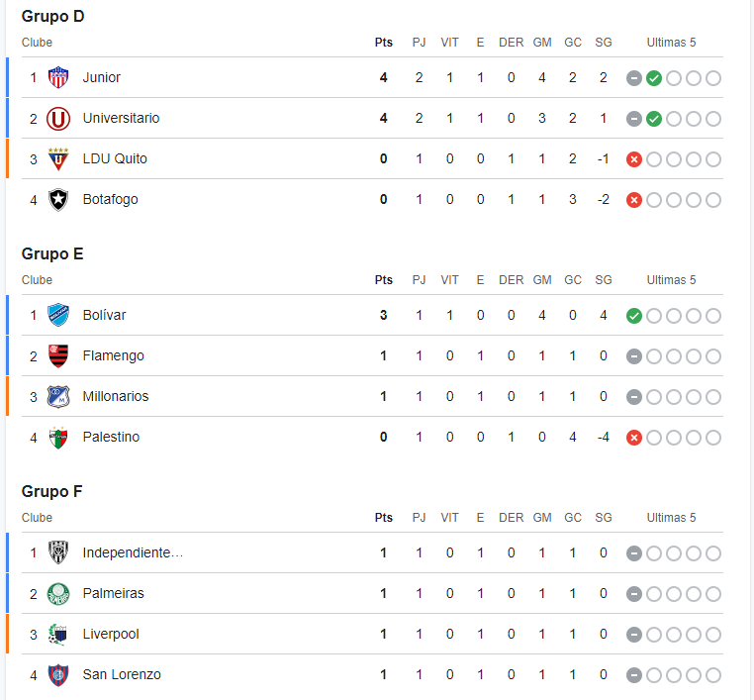Click Palestino's red loss indicator
The image size is (754, 700).
(634, 438)
